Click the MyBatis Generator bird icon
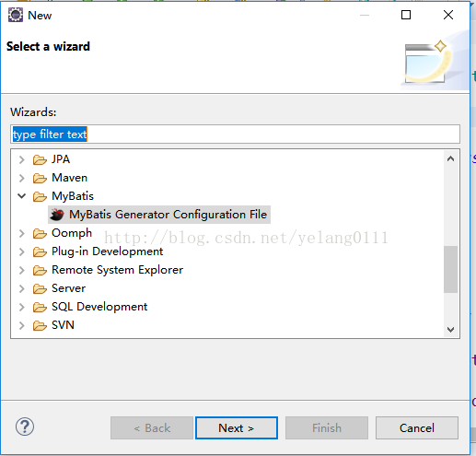 coord(57,215)
